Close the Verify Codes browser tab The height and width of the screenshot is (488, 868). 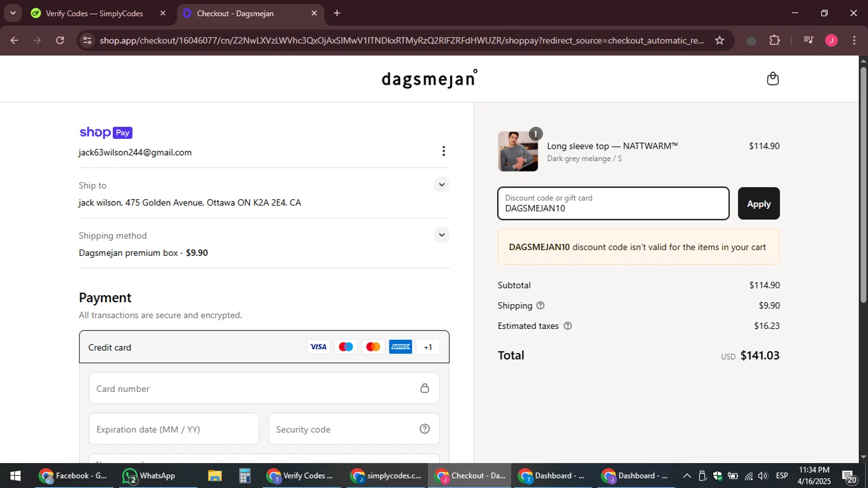[163, 13]
